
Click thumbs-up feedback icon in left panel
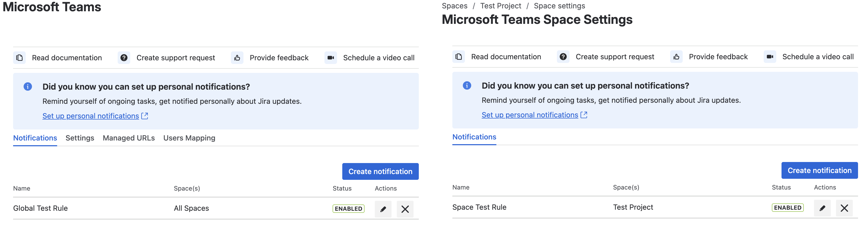click(x=237, y=58)
